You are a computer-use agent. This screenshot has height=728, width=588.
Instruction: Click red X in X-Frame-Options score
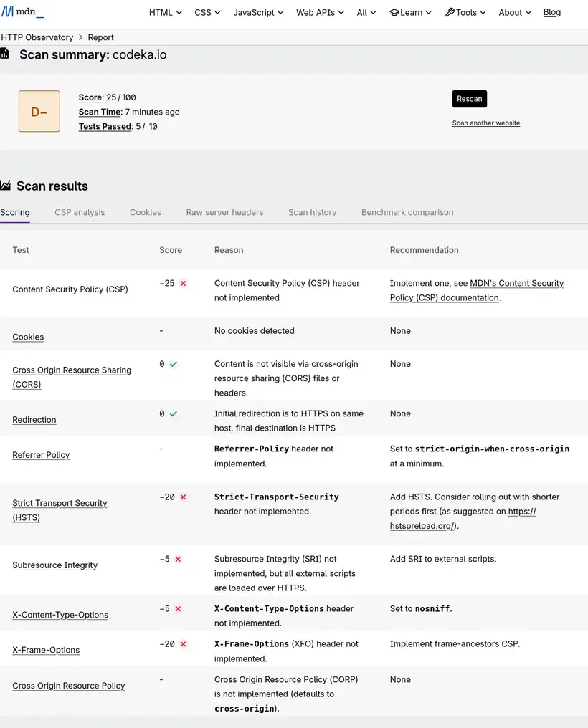click(183, 644)
